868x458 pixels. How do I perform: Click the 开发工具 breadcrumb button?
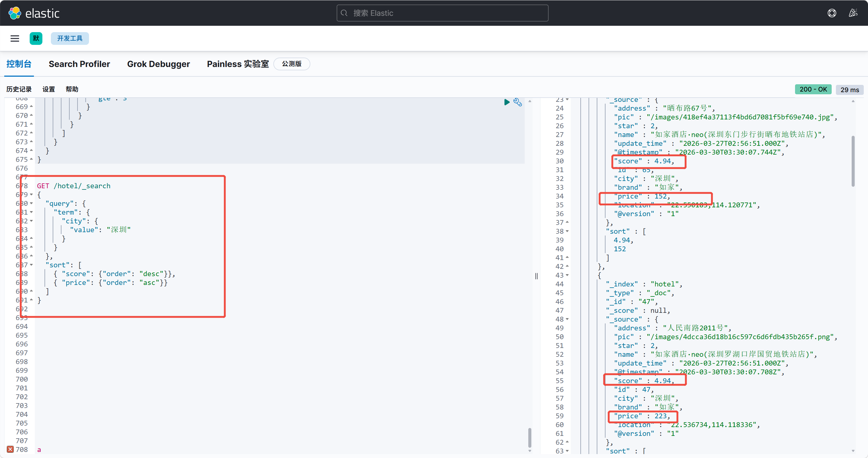(70, 38)
